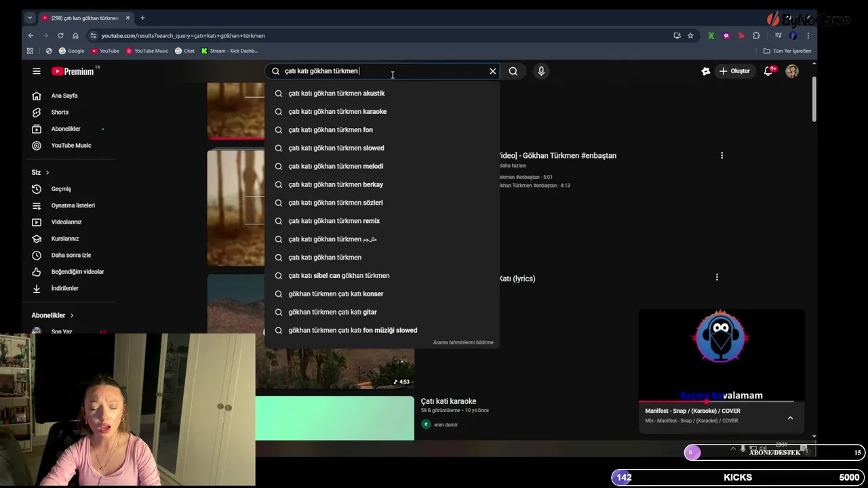Clear the search box with X icon
868x488 pixels.
tap(493, 71)
